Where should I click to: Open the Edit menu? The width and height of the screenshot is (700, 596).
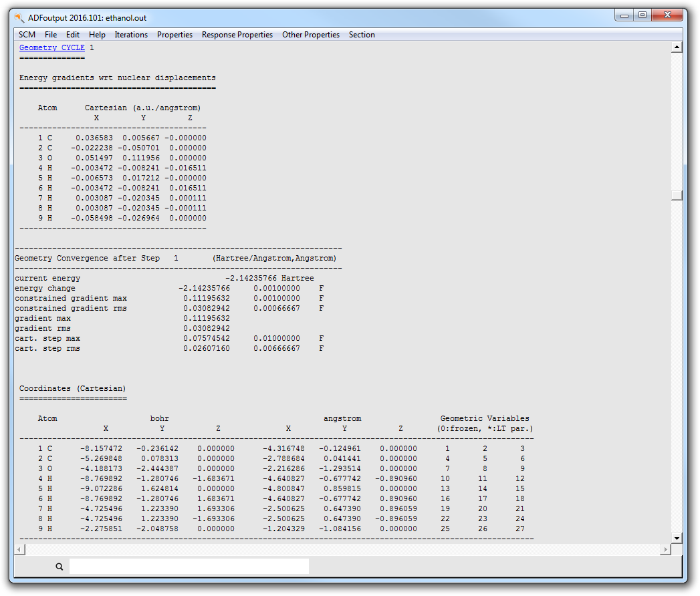pyautogui.click(x=73, y=35)
